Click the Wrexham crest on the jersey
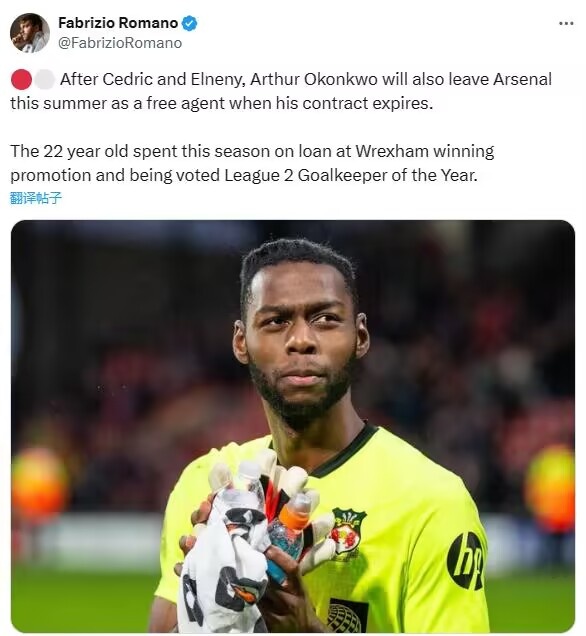 click(x=348, y=532)
